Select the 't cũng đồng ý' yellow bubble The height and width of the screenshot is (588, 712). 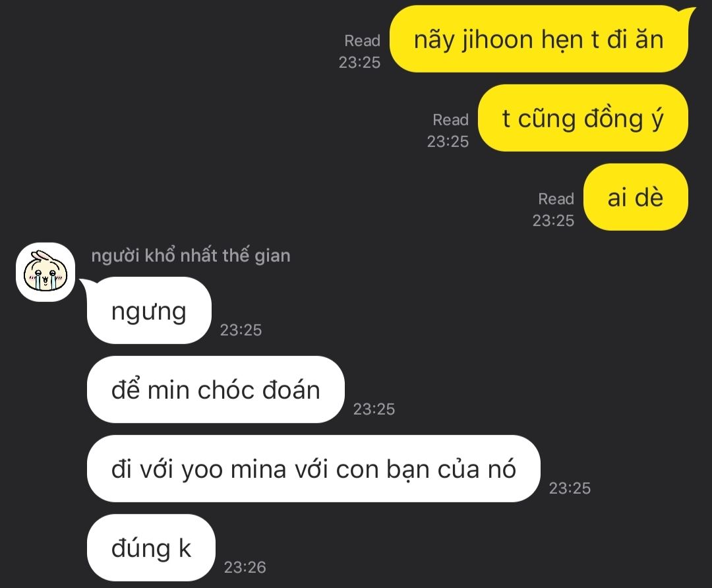[583, 118]
